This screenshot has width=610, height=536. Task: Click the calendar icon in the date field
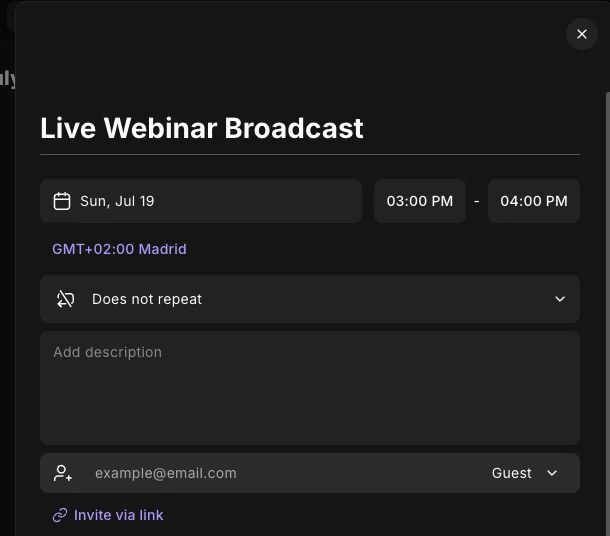click(62, 201)
